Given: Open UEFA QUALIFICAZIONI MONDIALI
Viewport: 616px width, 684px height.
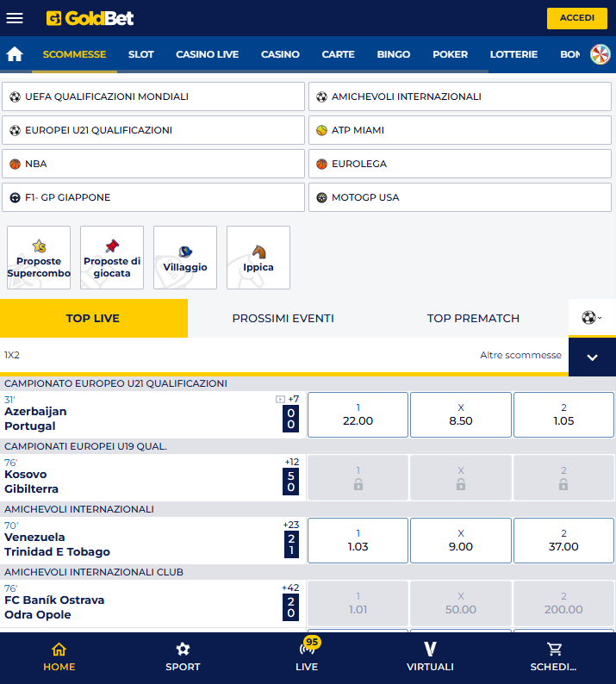Looking at the screenshot, I should 153,96.
